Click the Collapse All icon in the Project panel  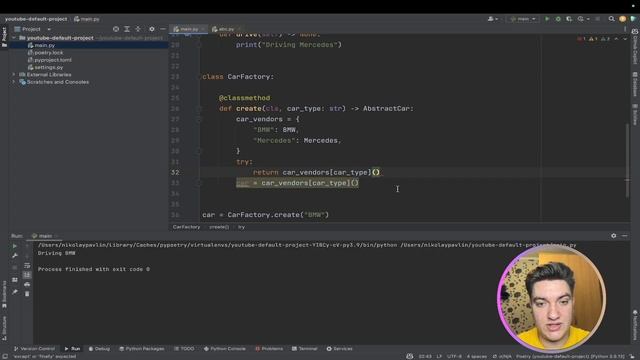[x=138, y=29]
